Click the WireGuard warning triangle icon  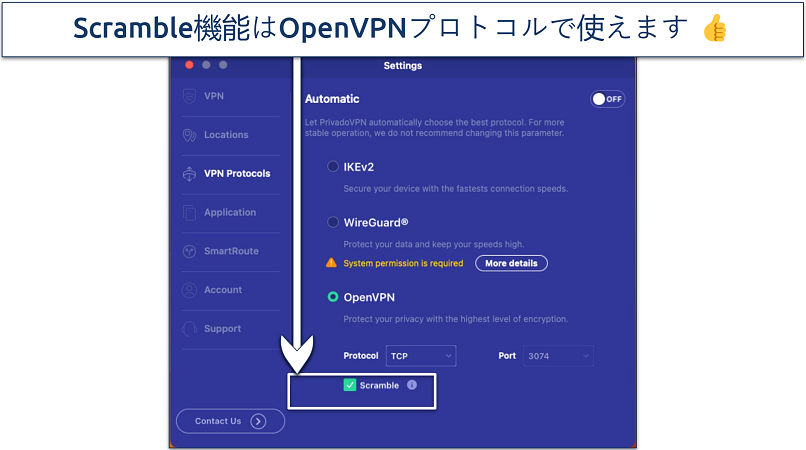(331, 264)
